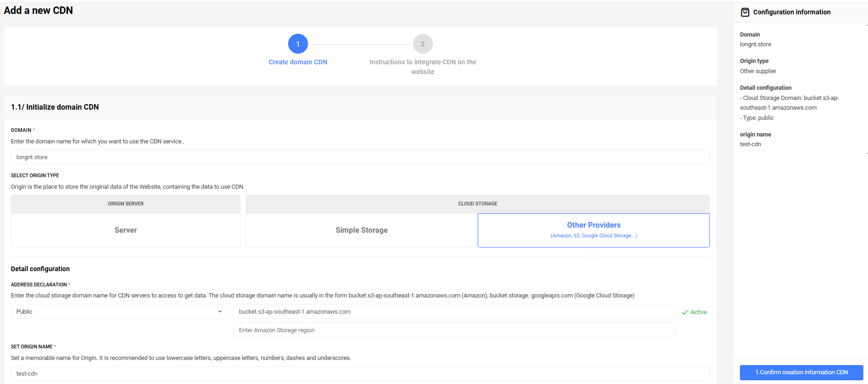Click the Add a new CDN title
Screen dimensions: 868x384
[38, 10]
